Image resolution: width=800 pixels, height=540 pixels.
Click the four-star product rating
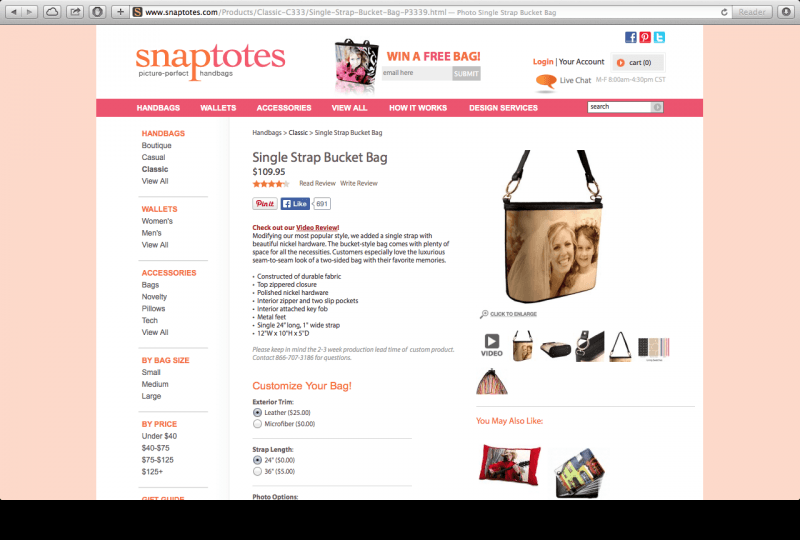[270, 184]
